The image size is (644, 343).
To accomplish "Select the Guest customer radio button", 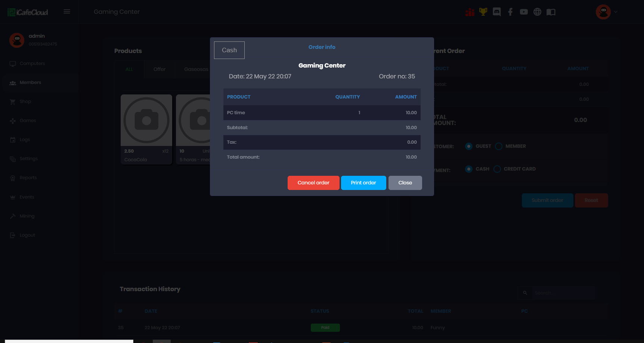I will pos(469,146).
